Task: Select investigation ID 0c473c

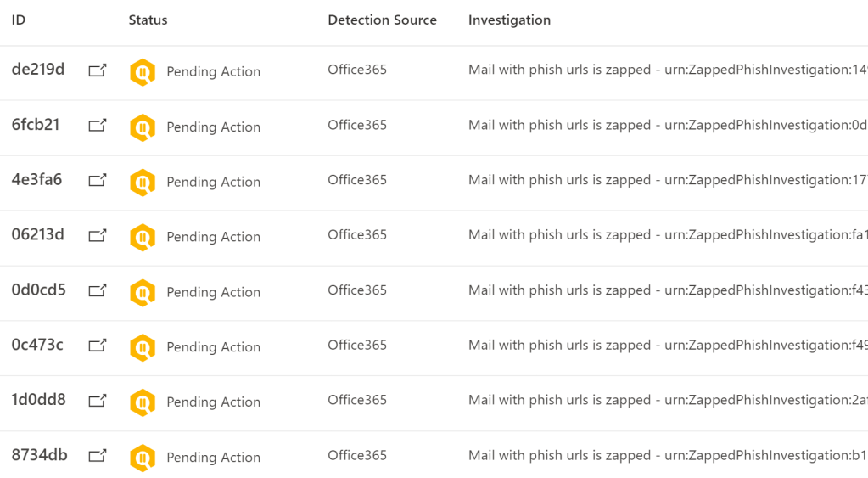Action: coord(37,345)
